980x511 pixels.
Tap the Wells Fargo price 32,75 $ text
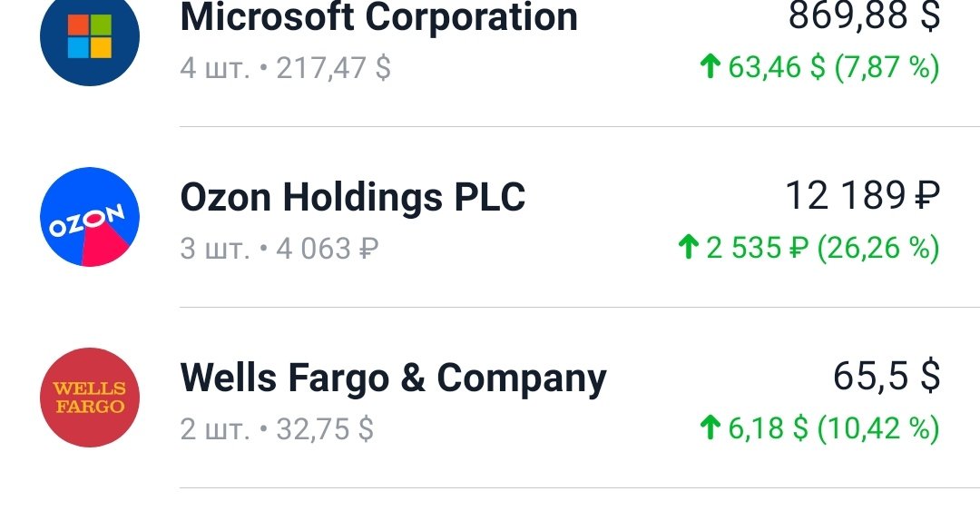coord(325,429)
